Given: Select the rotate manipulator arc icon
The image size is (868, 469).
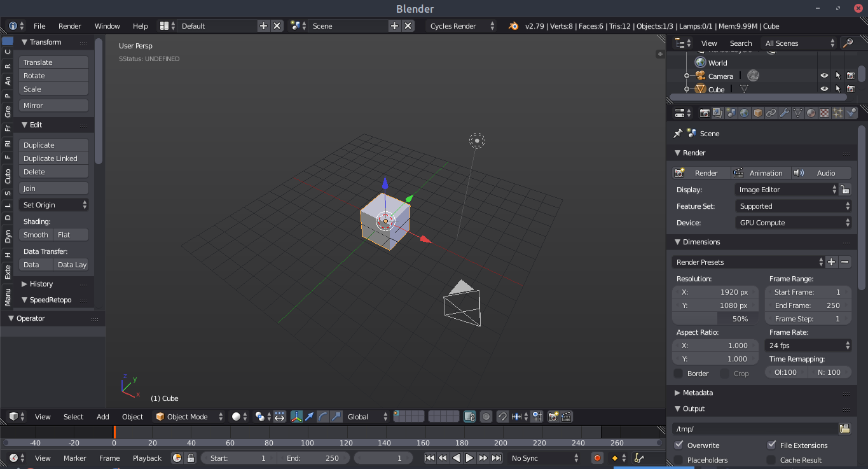Looking at the screenshot, I should tap(323, 417).
